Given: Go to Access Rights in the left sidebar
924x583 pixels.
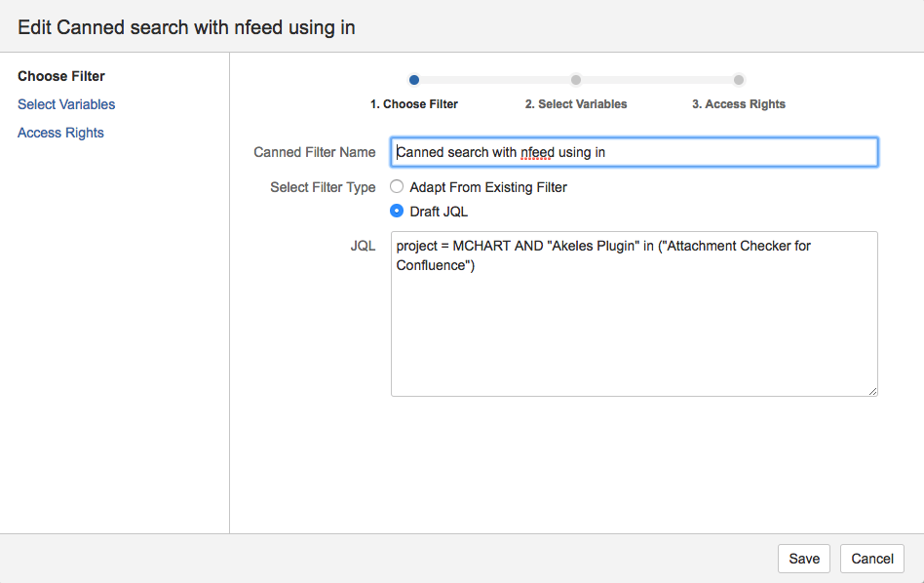Looking at the screenshot, I should click(60, 133).
